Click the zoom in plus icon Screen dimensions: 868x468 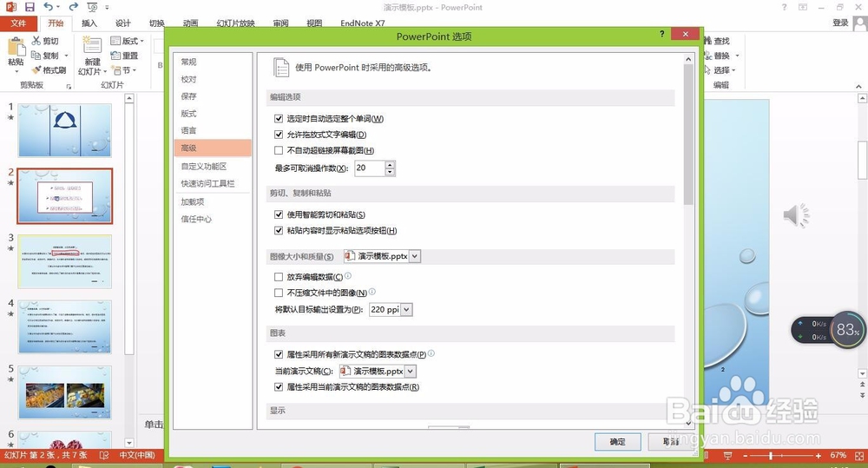[x=819, y=455]
